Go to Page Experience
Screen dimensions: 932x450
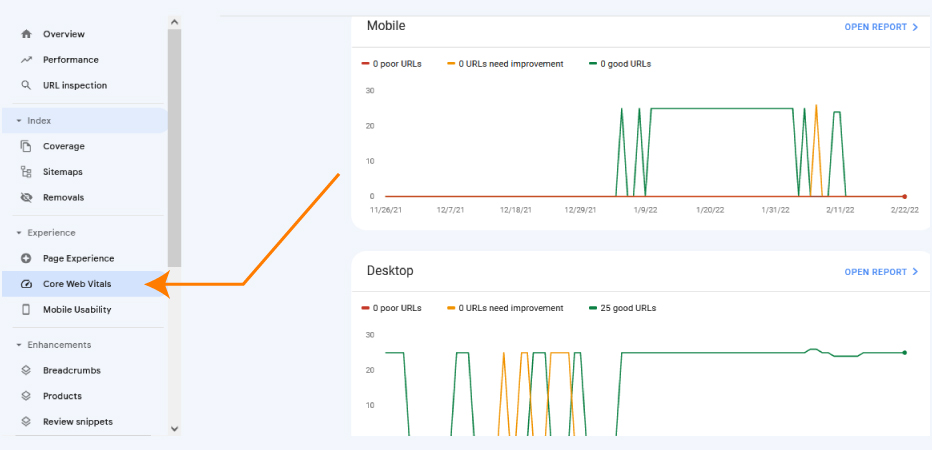click(78, 259)
